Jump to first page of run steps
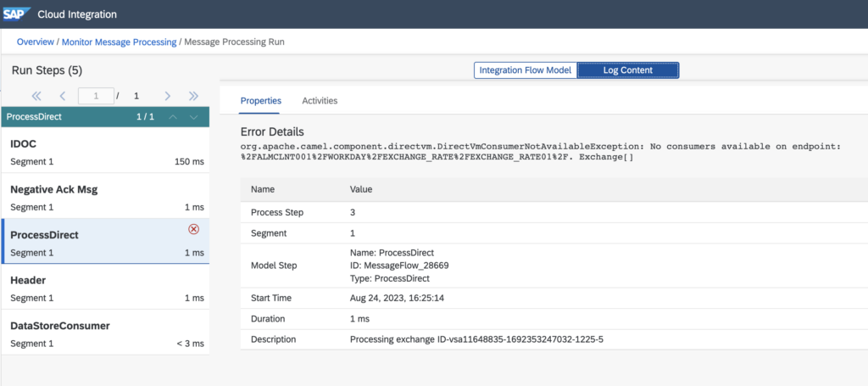This screenshot has width=868, height=386. [36, 96]
